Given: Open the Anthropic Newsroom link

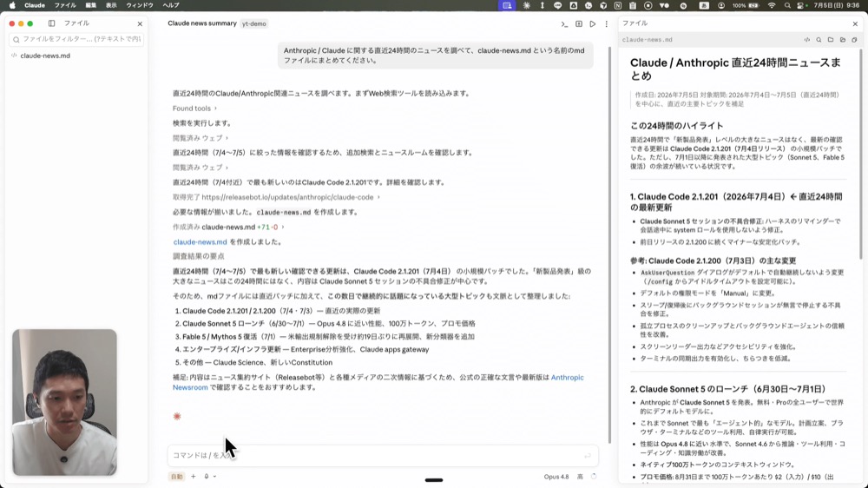Looking at the screenshot, I should point(567,378).
